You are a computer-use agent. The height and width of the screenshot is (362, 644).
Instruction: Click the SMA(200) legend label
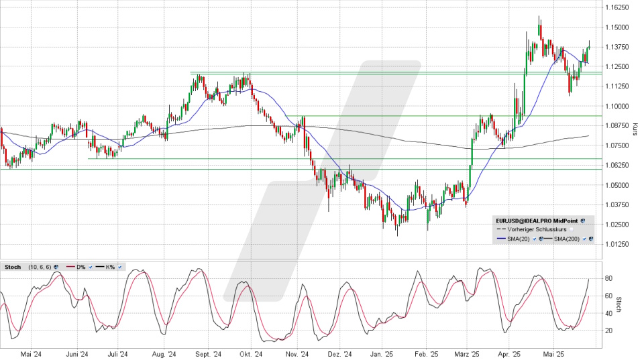coord(567,239)
